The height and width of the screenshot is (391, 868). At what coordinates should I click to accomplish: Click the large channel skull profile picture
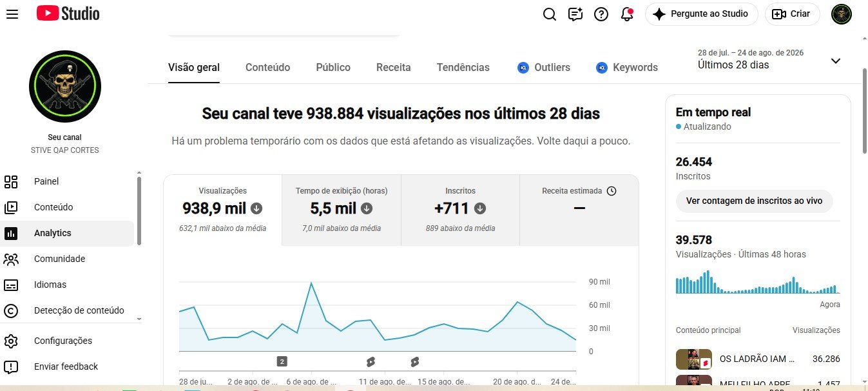65,86
